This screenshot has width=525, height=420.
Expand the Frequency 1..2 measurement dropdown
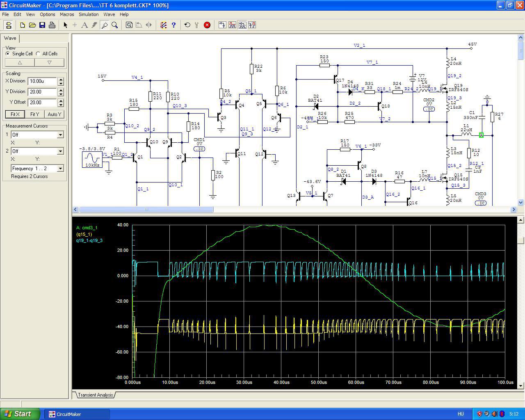tap(60, 169)
